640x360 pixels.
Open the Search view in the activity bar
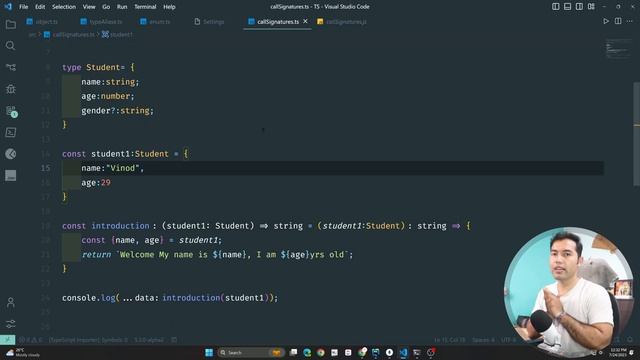click(11, 46)
